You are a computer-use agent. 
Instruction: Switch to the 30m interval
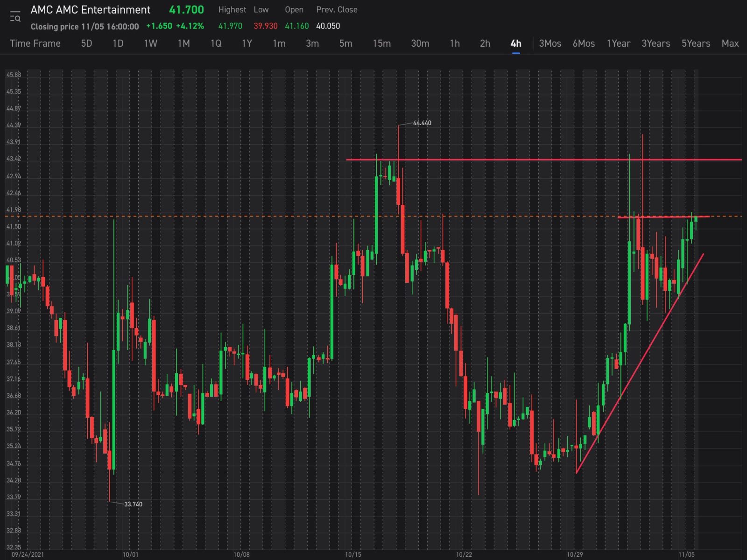click(x=420, y=43)
